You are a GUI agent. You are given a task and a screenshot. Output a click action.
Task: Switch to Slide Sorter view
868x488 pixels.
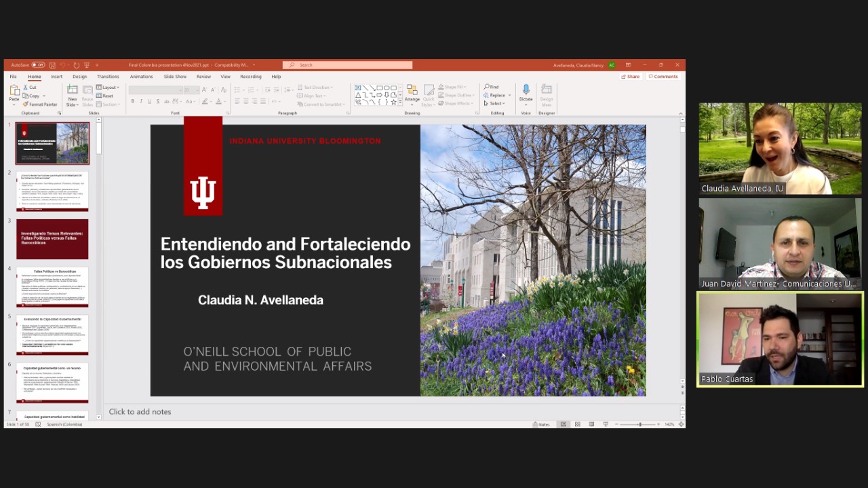pyautogui.click(x=578, y=424)
